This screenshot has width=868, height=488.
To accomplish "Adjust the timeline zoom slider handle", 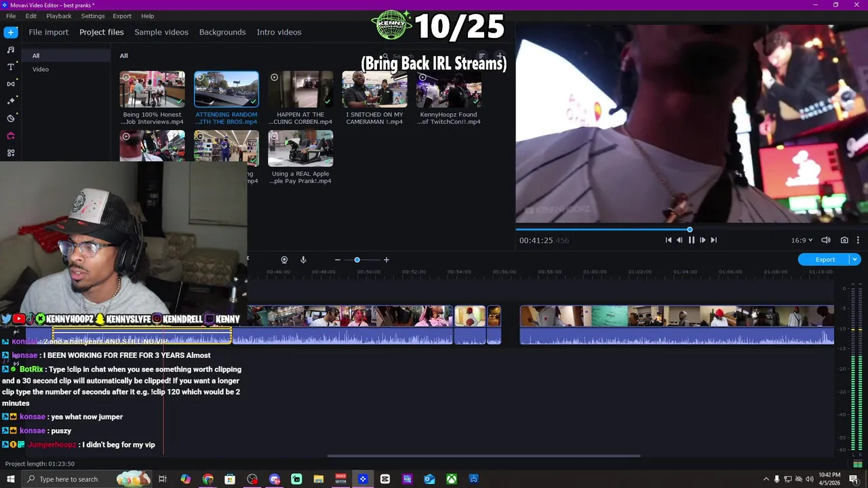I will [x=357, y=260].
